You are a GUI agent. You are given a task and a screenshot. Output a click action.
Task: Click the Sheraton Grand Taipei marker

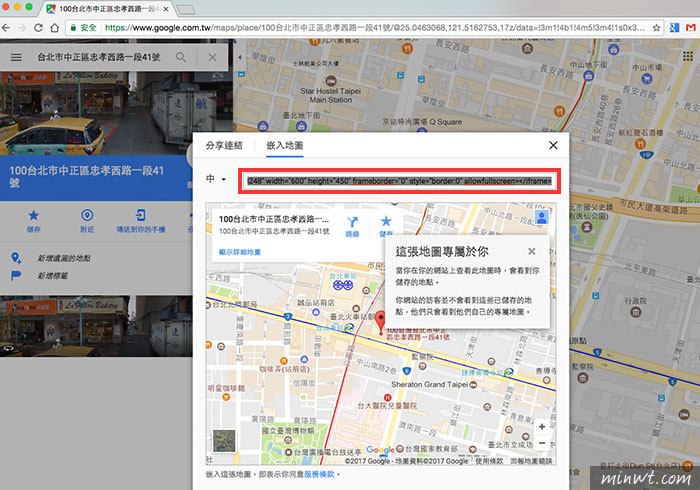pos(474,384)
